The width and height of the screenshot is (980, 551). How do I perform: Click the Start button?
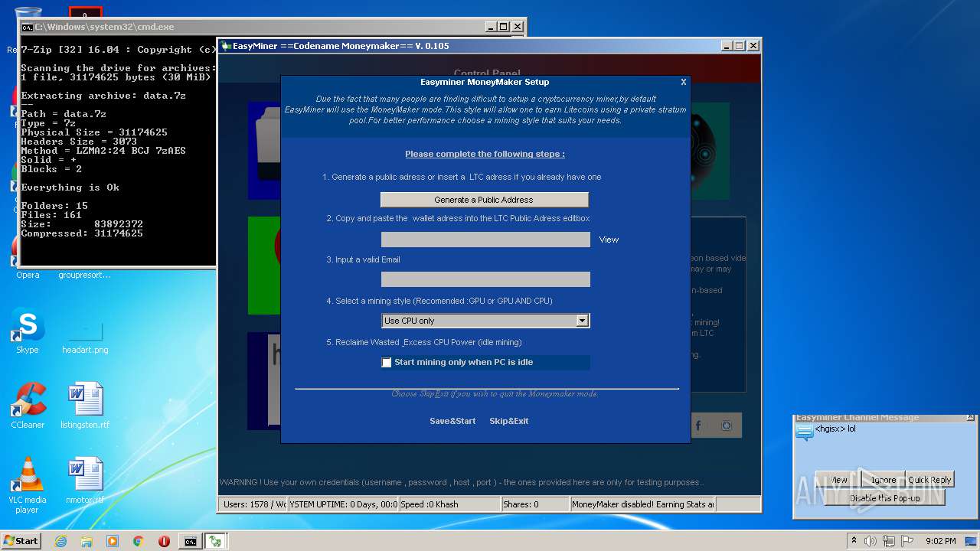(21, 541)
